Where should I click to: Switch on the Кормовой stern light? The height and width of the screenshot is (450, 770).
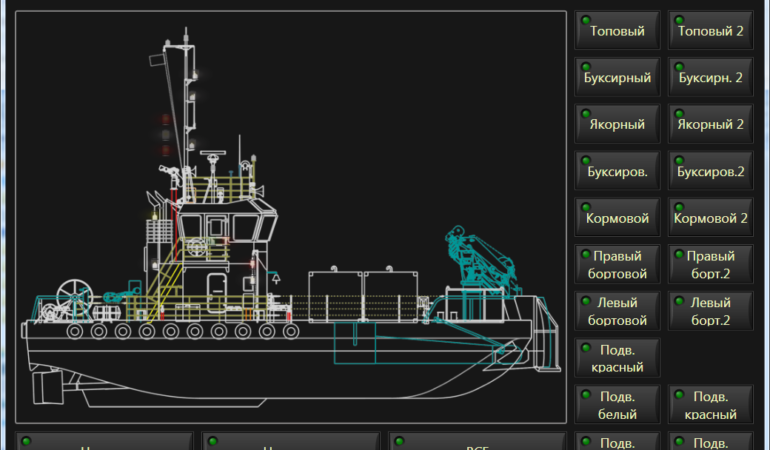click(x=617, y=218)
